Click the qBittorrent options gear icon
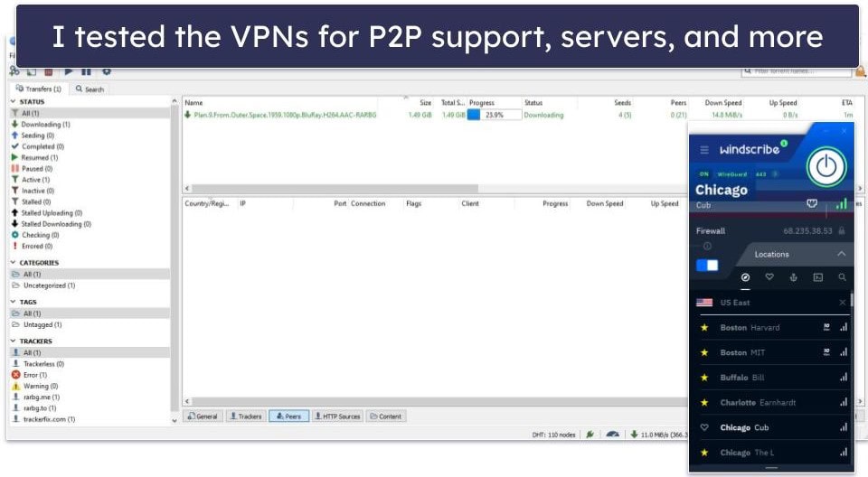The width and height of the screenshot is (868, 477). click(x=106, y=71)
